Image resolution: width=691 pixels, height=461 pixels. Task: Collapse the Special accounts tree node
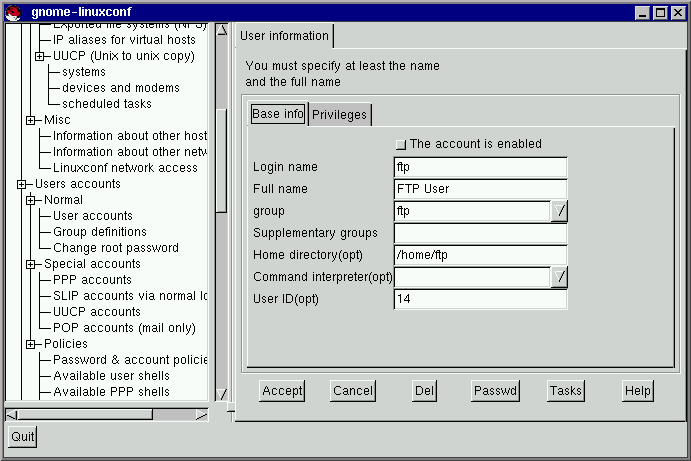coord(30,264)
